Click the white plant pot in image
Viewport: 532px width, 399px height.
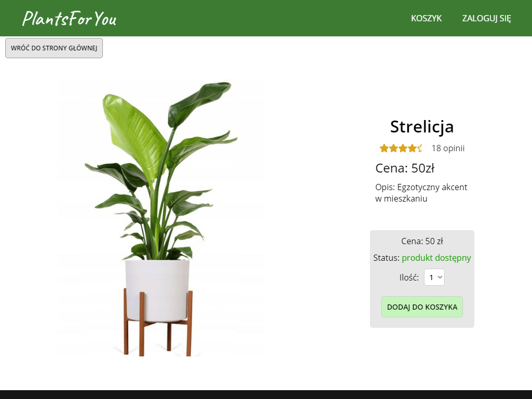click(157, 290)
